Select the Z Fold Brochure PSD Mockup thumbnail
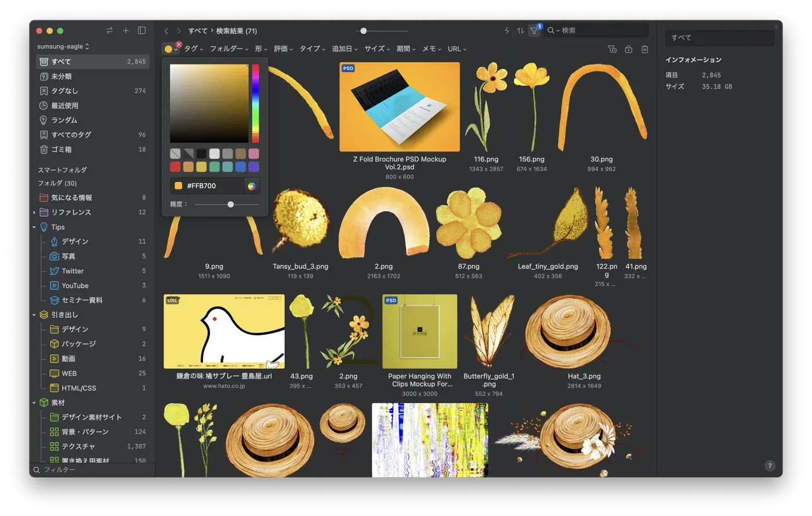Viewport: 812px width, 516px height. [x=400, y=107]
